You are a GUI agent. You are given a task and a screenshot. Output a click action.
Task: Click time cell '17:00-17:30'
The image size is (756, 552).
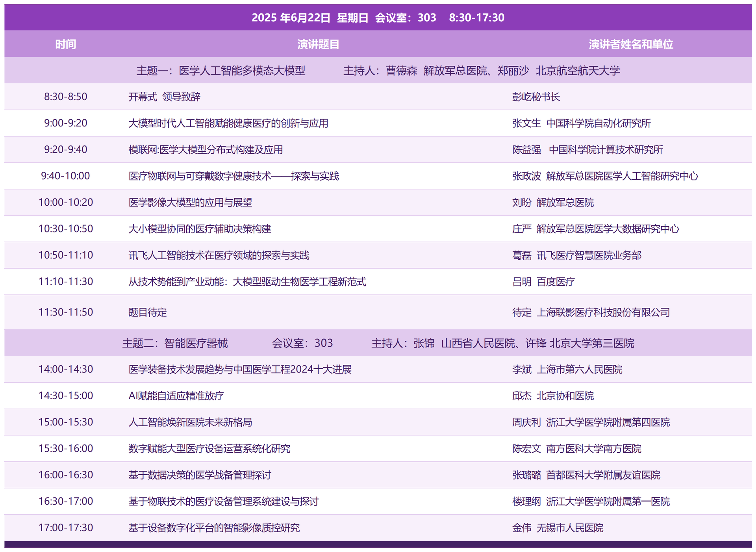pyautogui.click(x=65, y=528)
